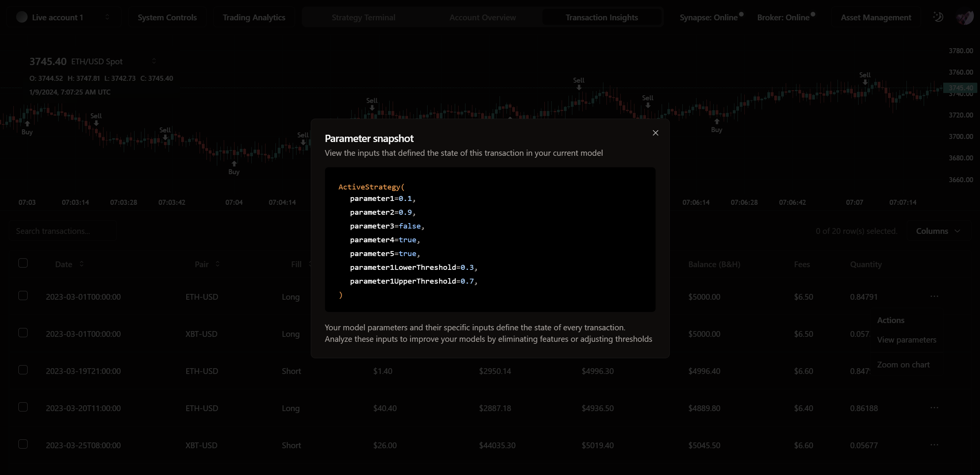The image size is (980, 475).
Task: Click the Balance (B&H) column header
Action: [714, 264]
